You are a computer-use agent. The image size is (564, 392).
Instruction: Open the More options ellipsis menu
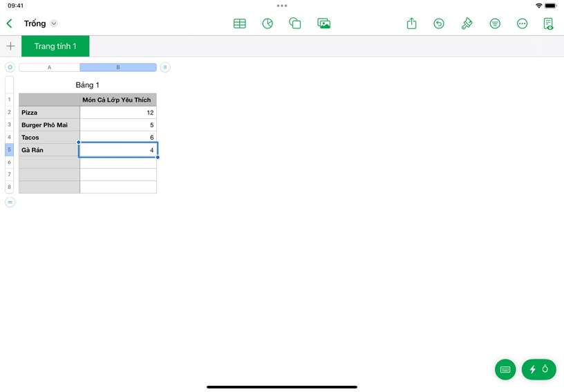point(523,24)
